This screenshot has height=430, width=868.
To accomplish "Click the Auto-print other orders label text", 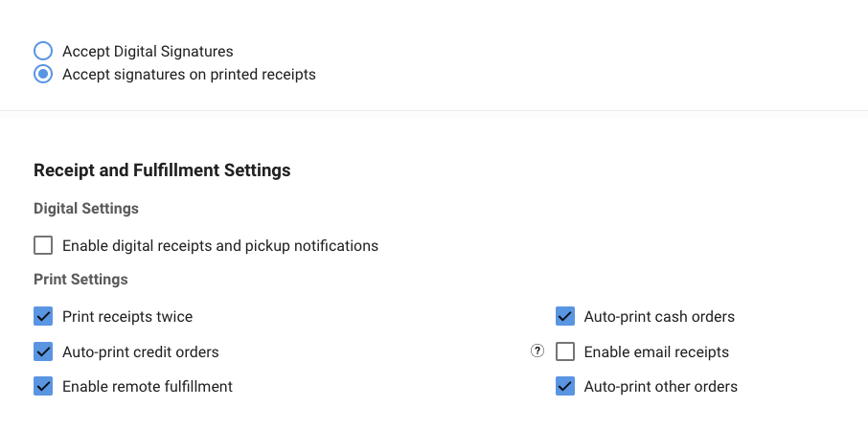I will tap(661, 387).
